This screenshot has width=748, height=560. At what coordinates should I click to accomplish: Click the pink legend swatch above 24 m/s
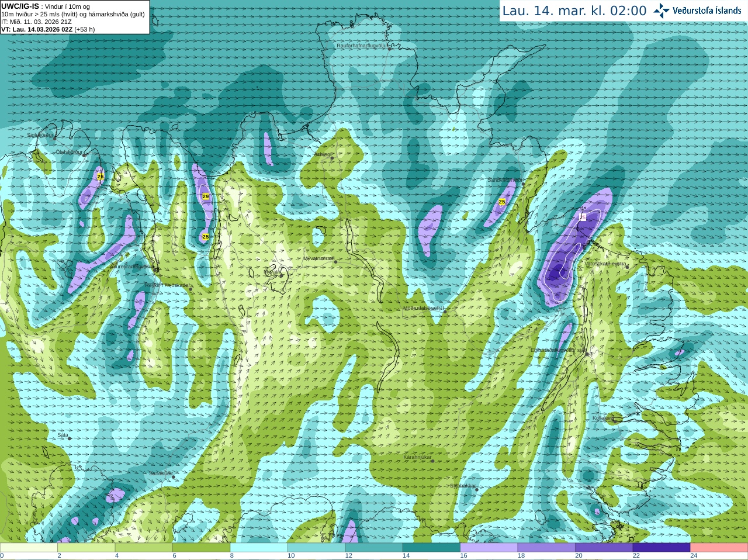click(719, 547)
